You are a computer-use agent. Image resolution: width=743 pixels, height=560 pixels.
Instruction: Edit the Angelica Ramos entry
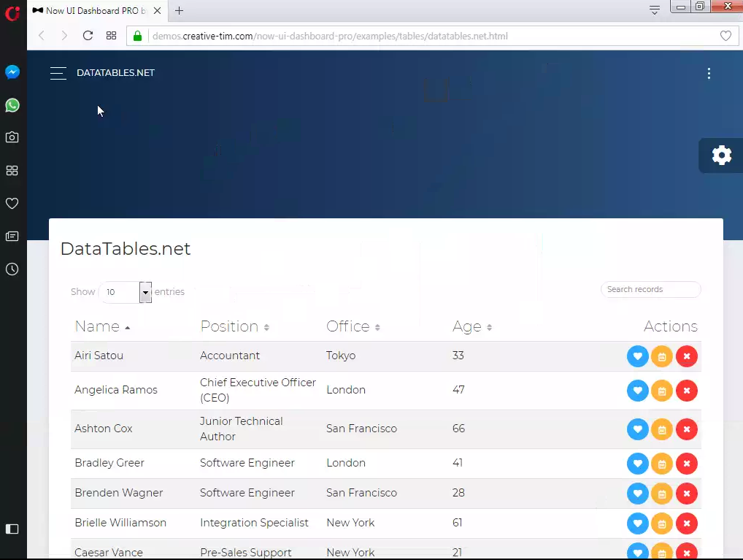point(662,391)
